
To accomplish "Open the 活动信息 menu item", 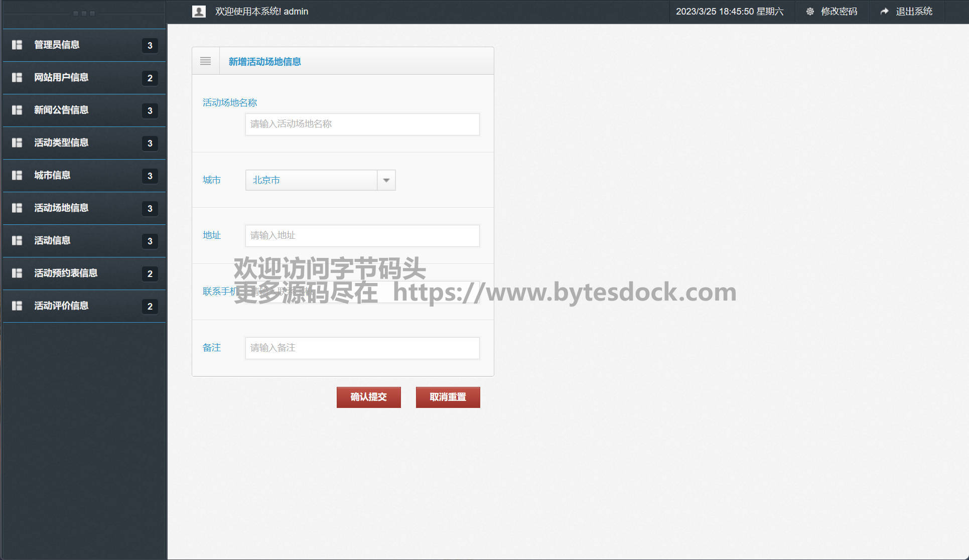I will 52,240.
